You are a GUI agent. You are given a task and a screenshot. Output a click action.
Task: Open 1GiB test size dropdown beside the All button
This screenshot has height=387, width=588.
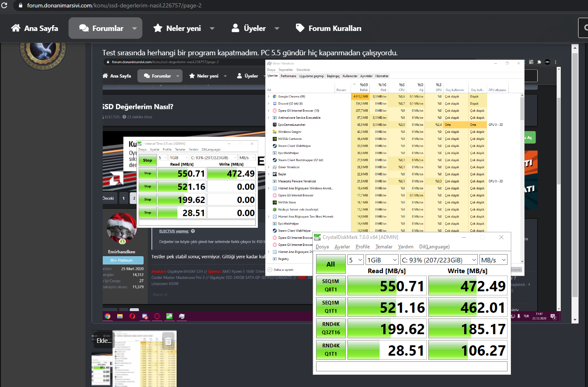(382, 260)
